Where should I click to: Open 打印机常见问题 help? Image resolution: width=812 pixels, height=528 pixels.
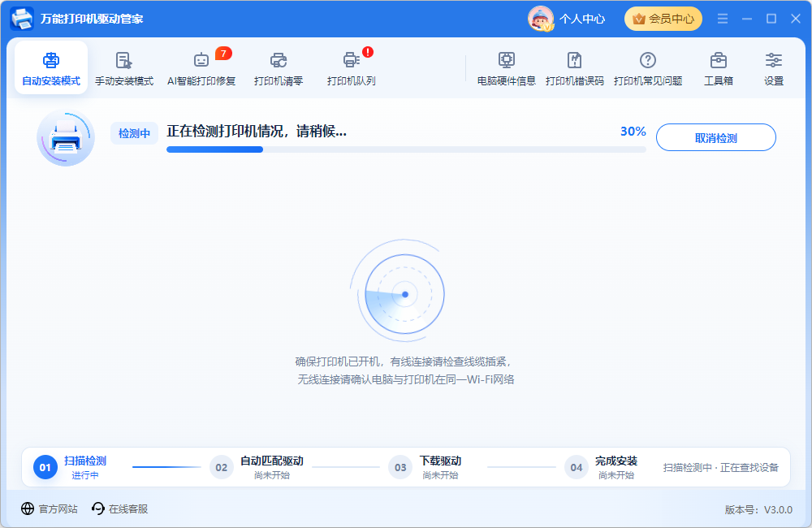point(648,68)
